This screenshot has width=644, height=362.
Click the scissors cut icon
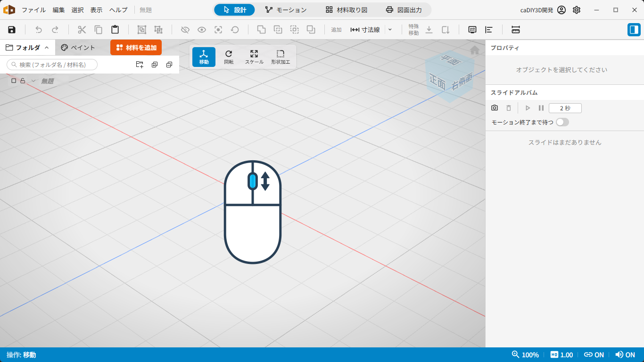pyautogui.click(x=82, y=30)
